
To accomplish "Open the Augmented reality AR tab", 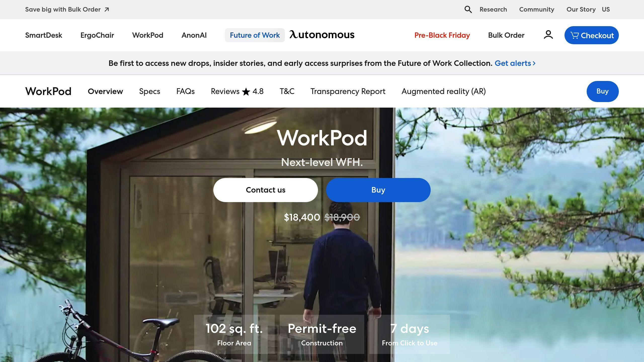I will pyautogui.click(x=443, y=91).
